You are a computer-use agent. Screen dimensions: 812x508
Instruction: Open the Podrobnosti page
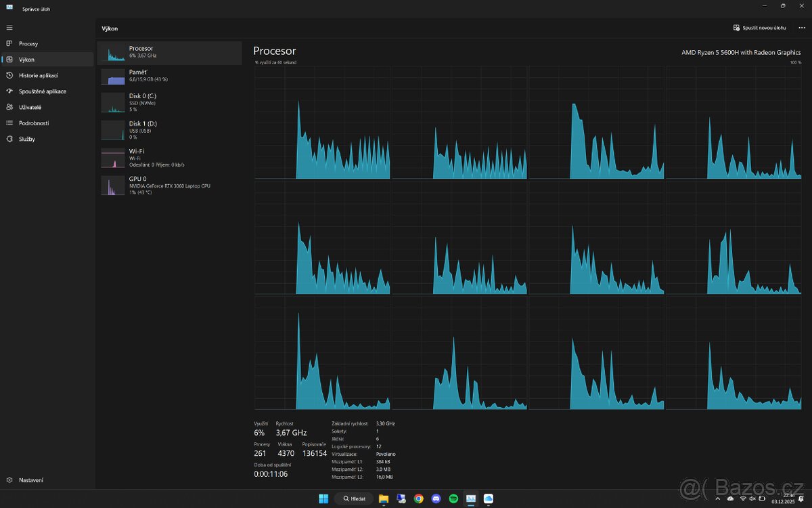tap(33, 123)
